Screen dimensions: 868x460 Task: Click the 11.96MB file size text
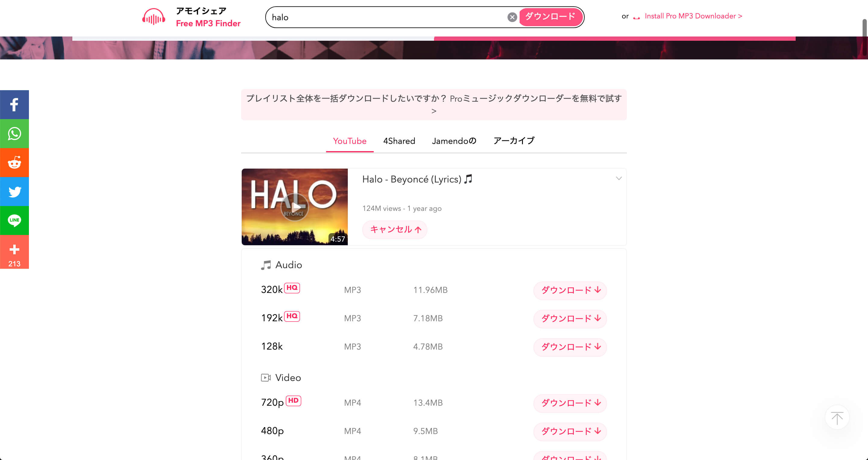pos(430,290)
